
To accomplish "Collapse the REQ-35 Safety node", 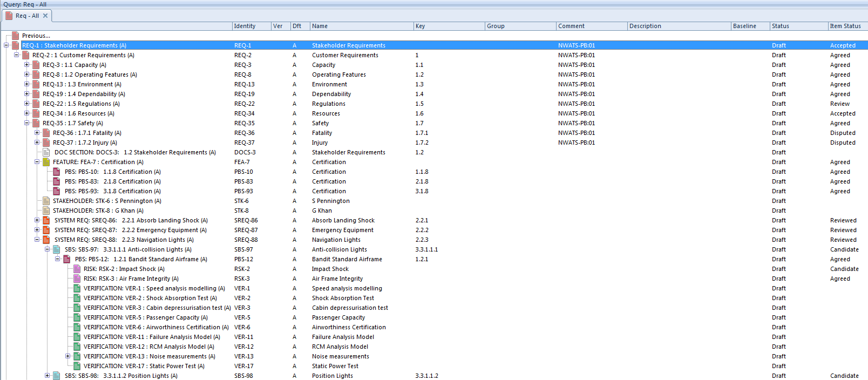I will pos(26,123).
